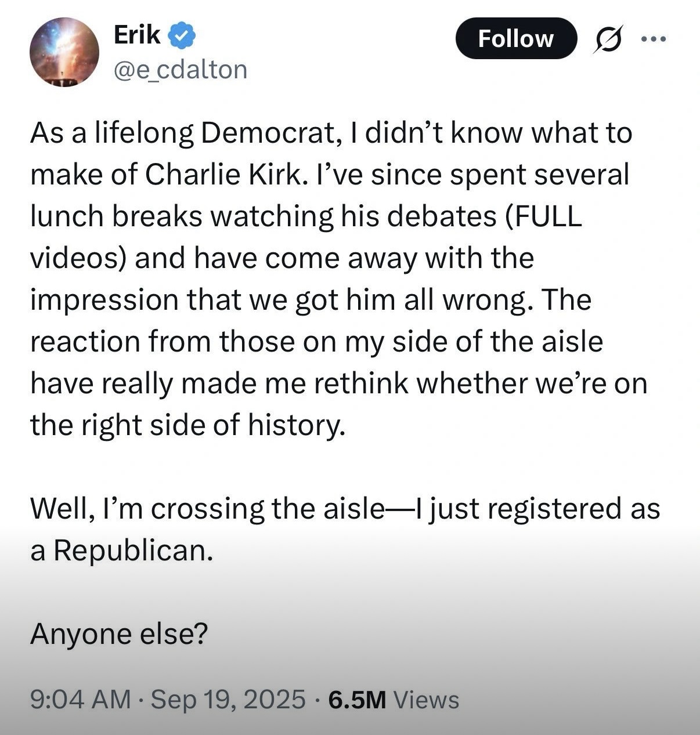Click the "(FULL" text in post
The image size is (700, 735).
pos(544,216)
